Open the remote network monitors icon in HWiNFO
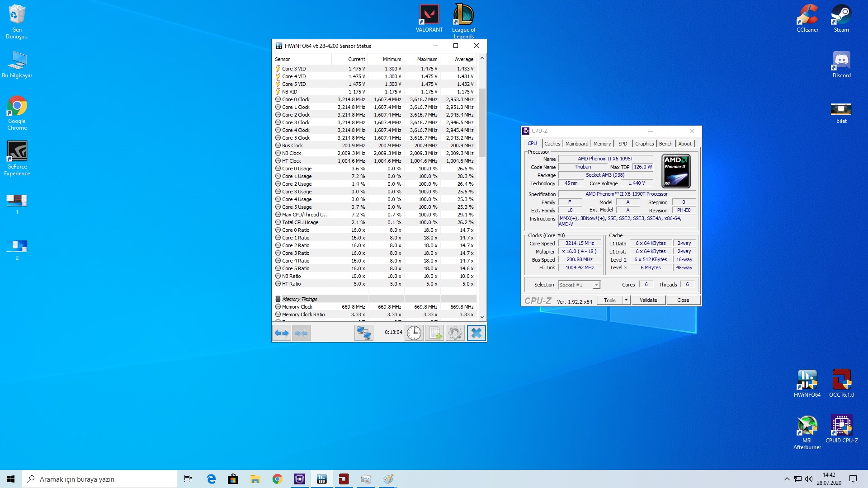This screenshot has height=488, width=868. 363,333
